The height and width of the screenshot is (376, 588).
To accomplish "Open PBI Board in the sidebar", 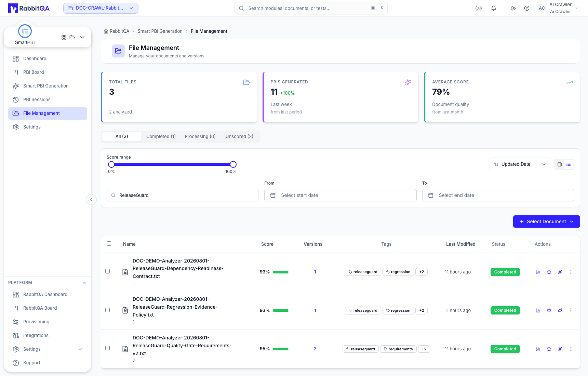I will click(48, 72).
